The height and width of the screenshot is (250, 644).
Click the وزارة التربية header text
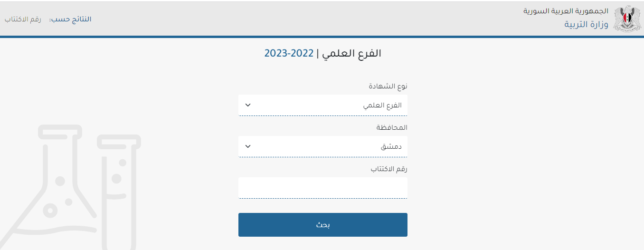pyautogui.click(x=586, y=25)
